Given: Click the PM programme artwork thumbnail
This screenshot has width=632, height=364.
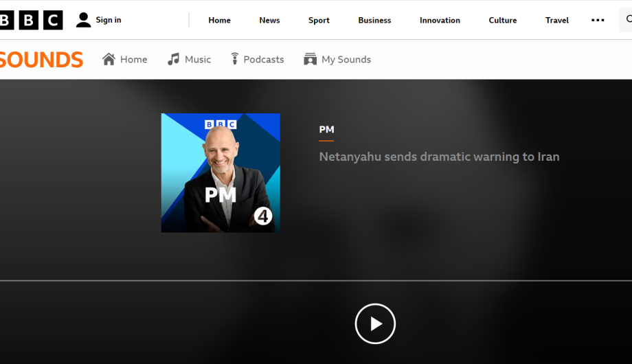Looking at the screenshot, I should coord(221,173).
